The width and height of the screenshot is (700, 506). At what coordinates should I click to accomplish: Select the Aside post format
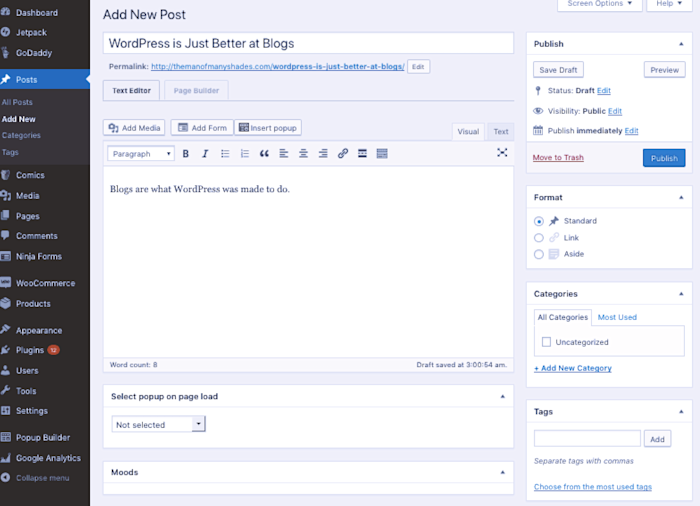pyautogui.click(x=539, y=254)
